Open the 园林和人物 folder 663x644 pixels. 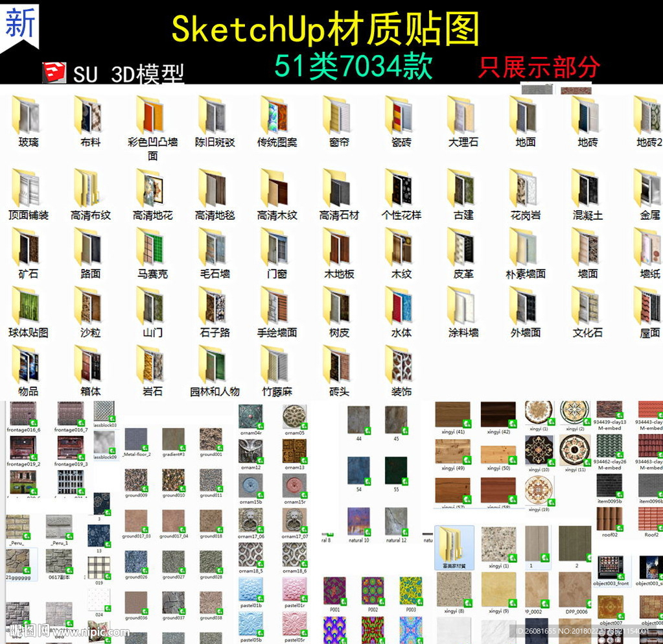[214, 364]
